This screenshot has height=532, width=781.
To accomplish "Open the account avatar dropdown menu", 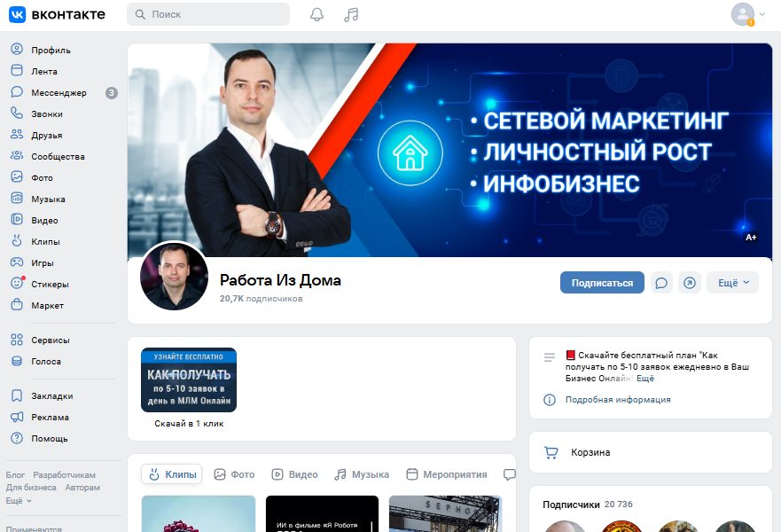I will pos(747,14).
